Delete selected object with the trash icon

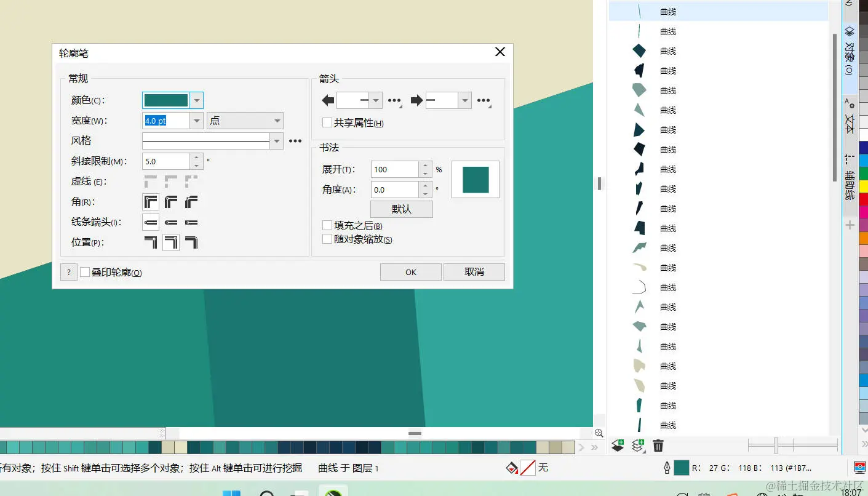658,446
